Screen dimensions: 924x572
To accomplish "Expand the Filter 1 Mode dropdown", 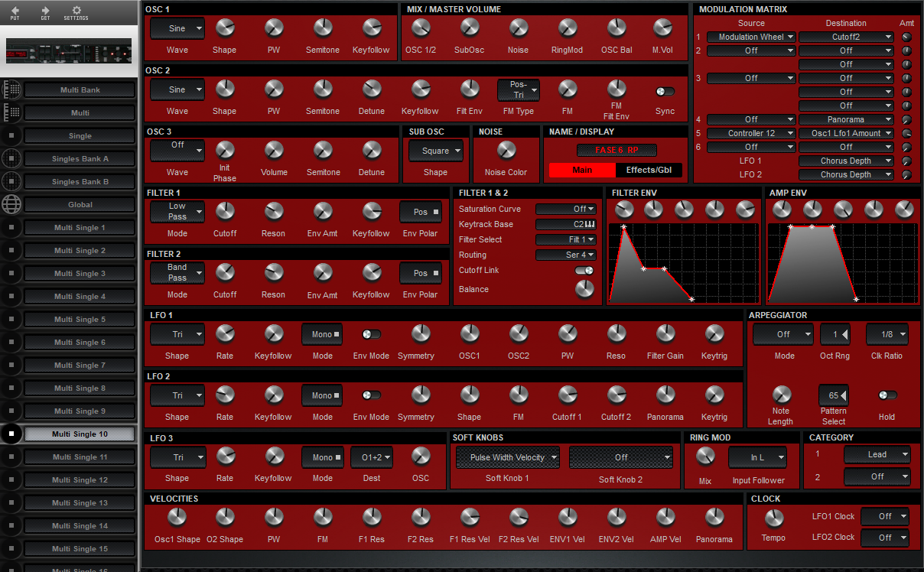I will click(x=177, y=211).
